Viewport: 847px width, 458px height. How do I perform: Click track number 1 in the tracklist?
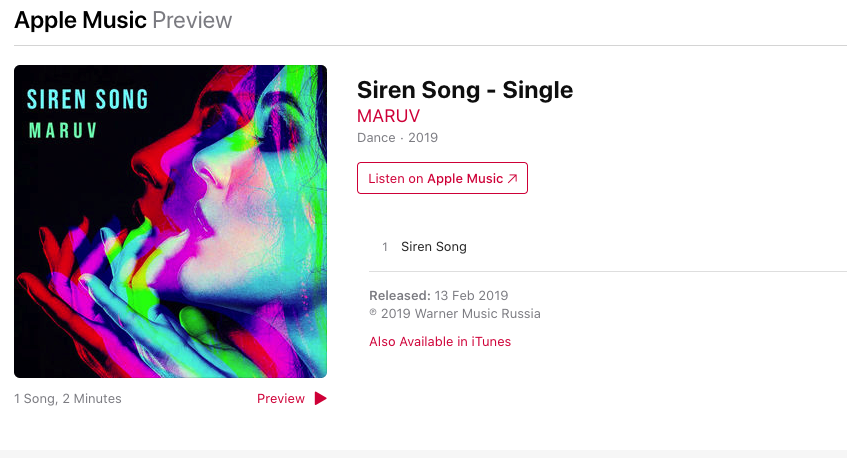[385, 247]
